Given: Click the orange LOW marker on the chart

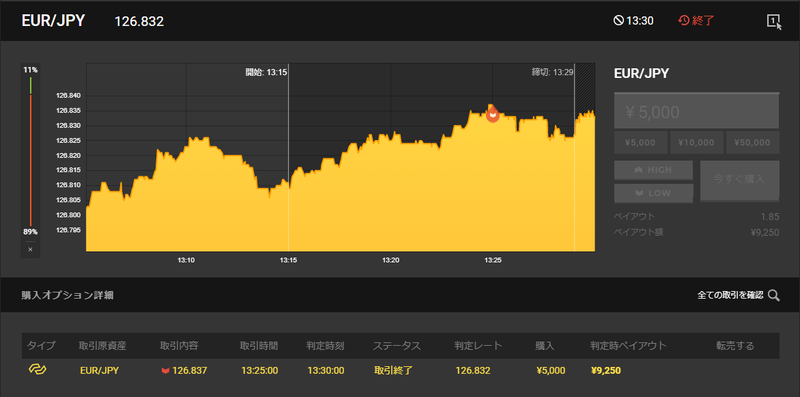Looking at the screenshot, I should tap(492, 113).
